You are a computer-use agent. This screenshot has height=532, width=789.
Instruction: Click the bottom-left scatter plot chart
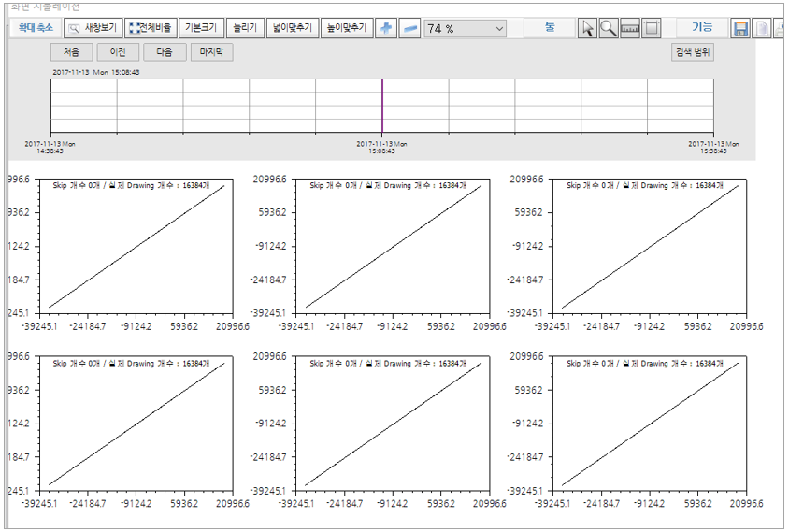(x=136, y=424)
